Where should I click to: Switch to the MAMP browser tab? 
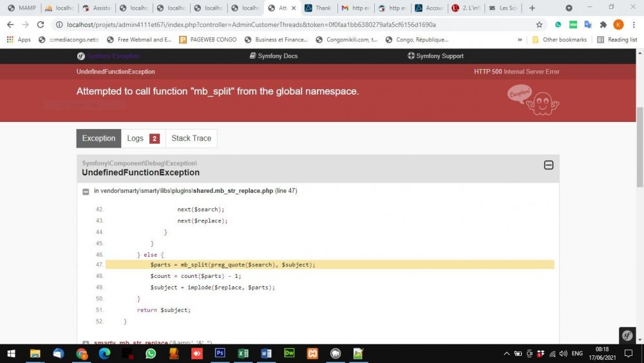(22, 8)
